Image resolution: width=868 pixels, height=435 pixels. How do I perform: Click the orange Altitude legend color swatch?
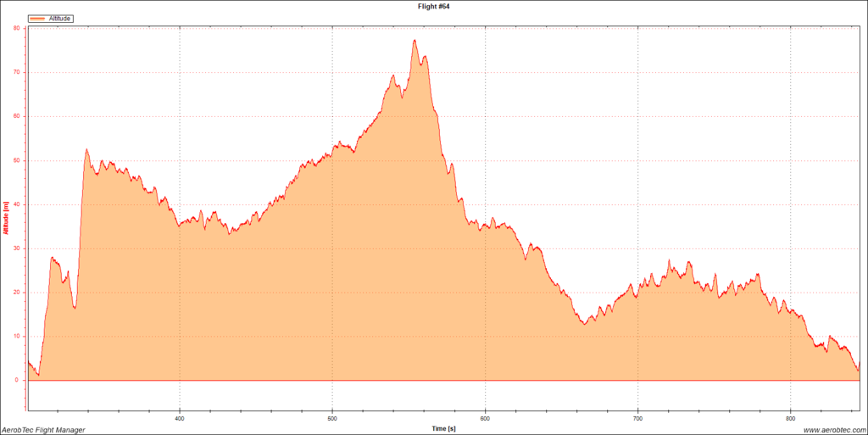point(36,18)
